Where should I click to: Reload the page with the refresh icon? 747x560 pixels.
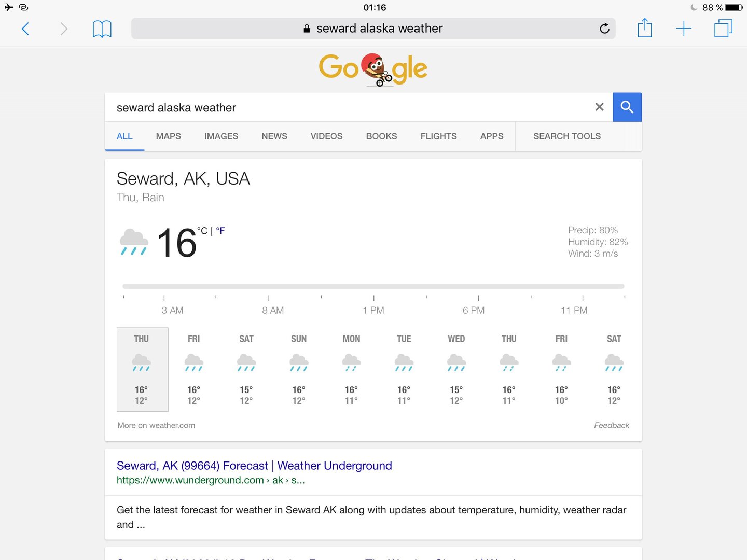click(604, 29)
